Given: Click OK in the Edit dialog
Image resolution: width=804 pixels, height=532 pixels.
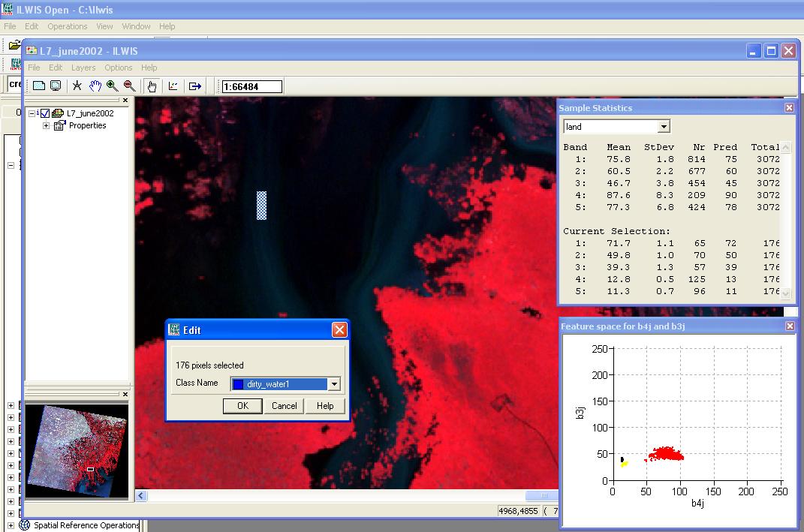Looking at the screenshot, I should click(x=242, y=406).
